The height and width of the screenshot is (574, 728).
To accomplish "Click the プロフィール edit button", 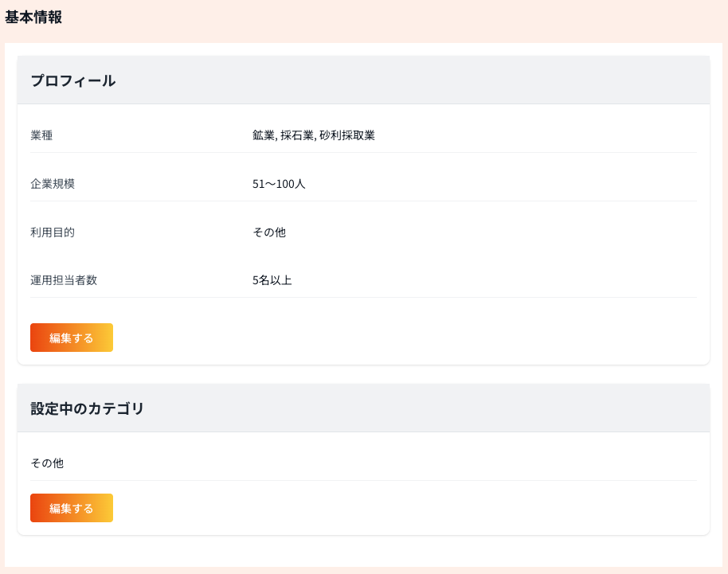I will (x=72, y=338).
